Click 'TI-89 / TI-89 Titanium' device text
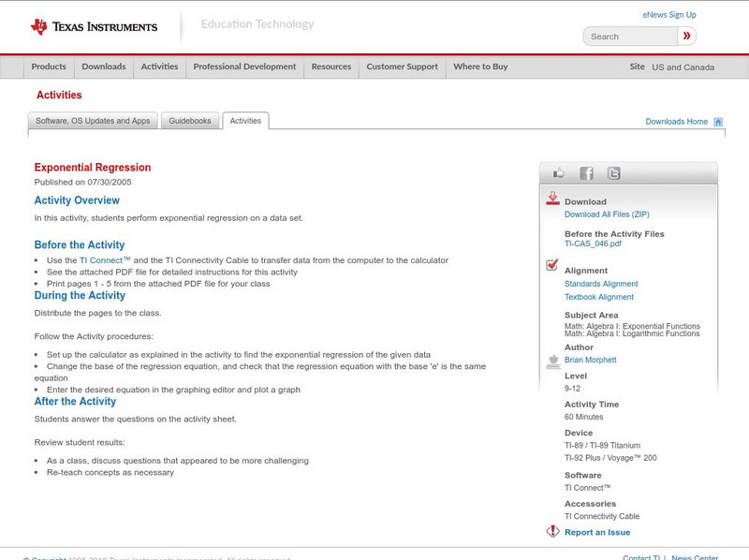The image size is (749, 560). coord(602,446)
